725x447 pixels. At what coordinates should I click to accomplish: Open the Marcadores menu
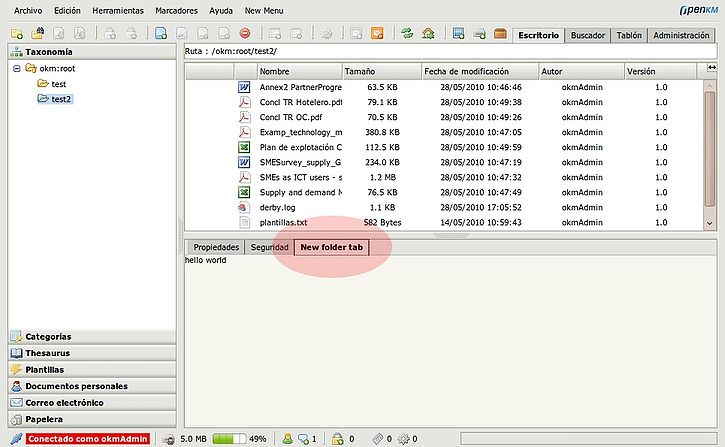(176, 11)
